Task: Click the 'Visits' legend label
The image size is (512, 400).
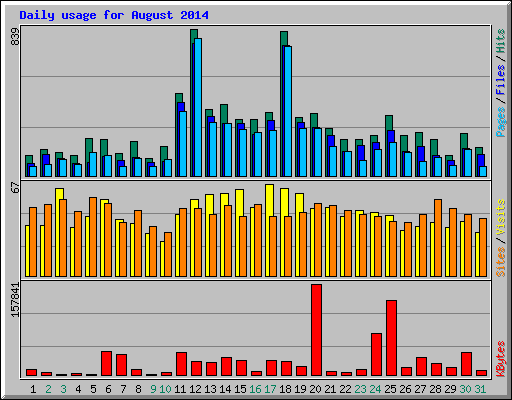Action: click(501, 218)
